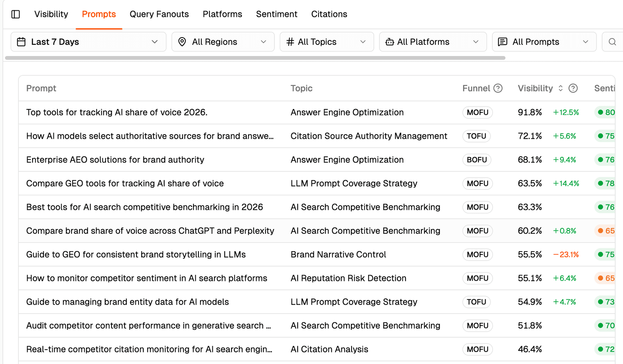Sort by Visibility column arrows
623x364 pixels.
tap(560, 88)
